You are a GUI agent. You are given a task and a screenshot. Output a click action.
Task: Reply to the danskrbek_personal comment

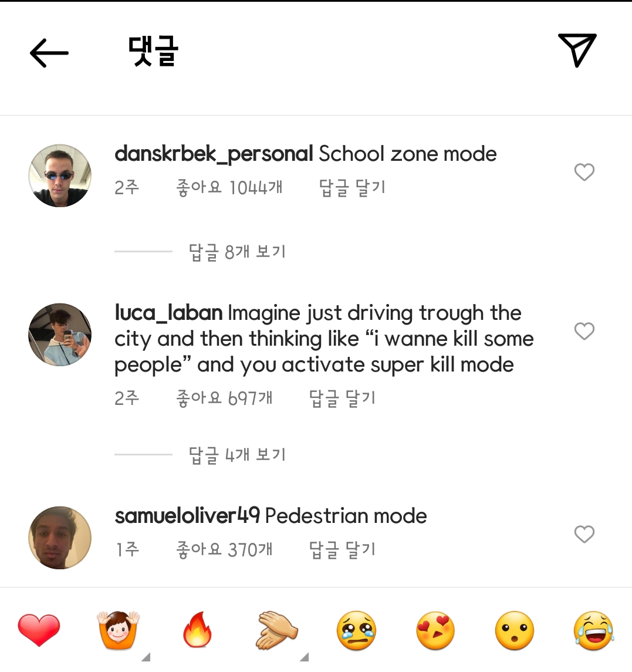click(352, 188)
